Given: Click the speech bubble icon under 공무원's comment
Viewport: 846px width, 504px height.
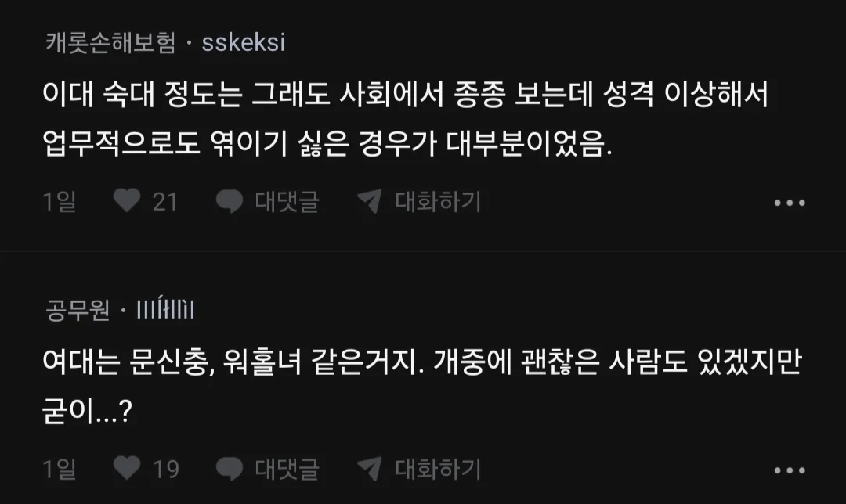Looking at the screenshot, I should pos(230,469).
